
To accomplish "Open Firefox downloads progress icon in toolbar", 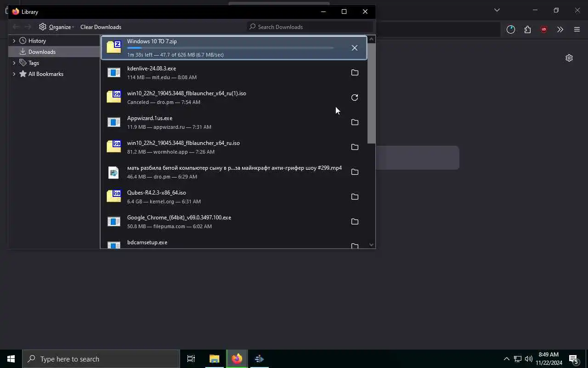I will click(511, 29).
